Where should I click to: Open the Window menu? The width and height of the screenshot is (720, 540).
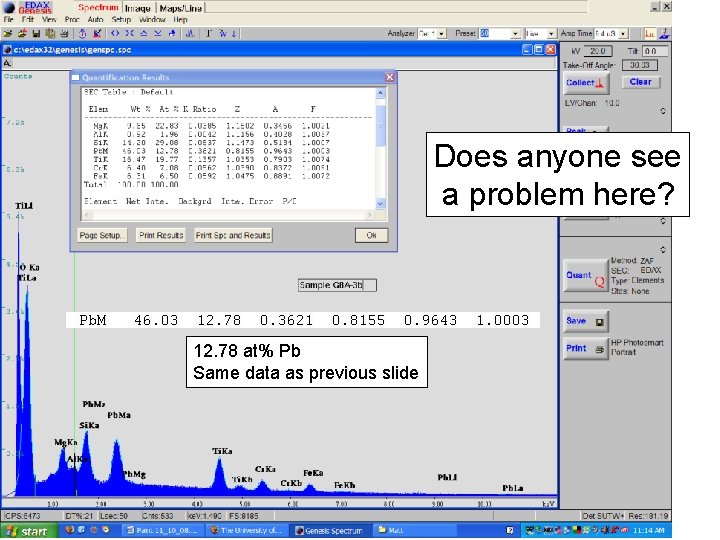point(152,19)
